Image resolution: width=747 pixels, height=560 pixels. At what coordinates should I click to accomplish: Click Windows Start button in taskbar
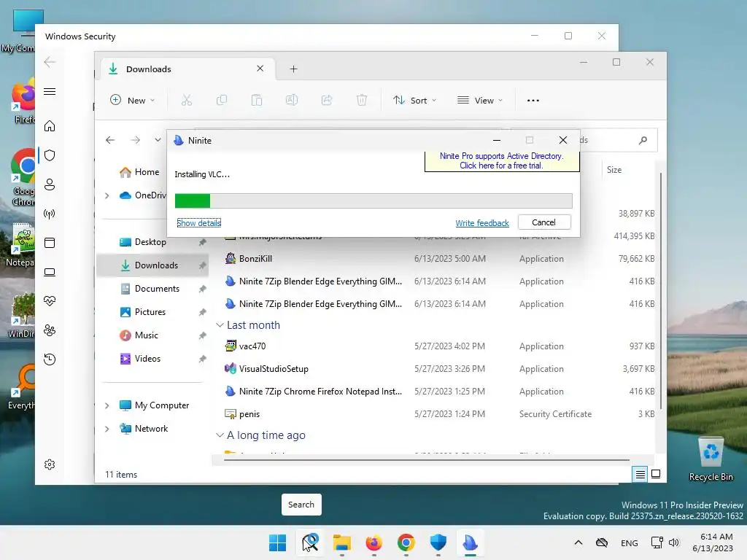(x=277, y=542)
